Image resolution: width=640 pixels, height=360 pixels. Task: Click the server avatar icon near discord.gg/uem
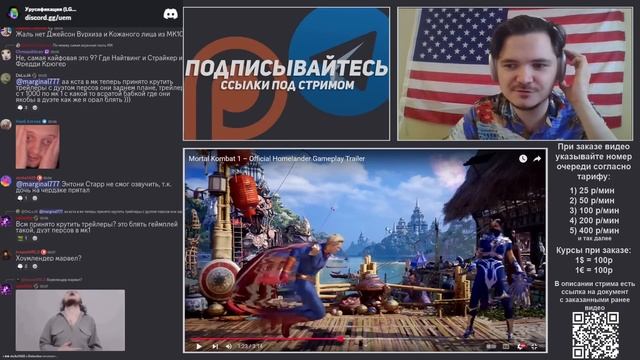click(14, 13)
